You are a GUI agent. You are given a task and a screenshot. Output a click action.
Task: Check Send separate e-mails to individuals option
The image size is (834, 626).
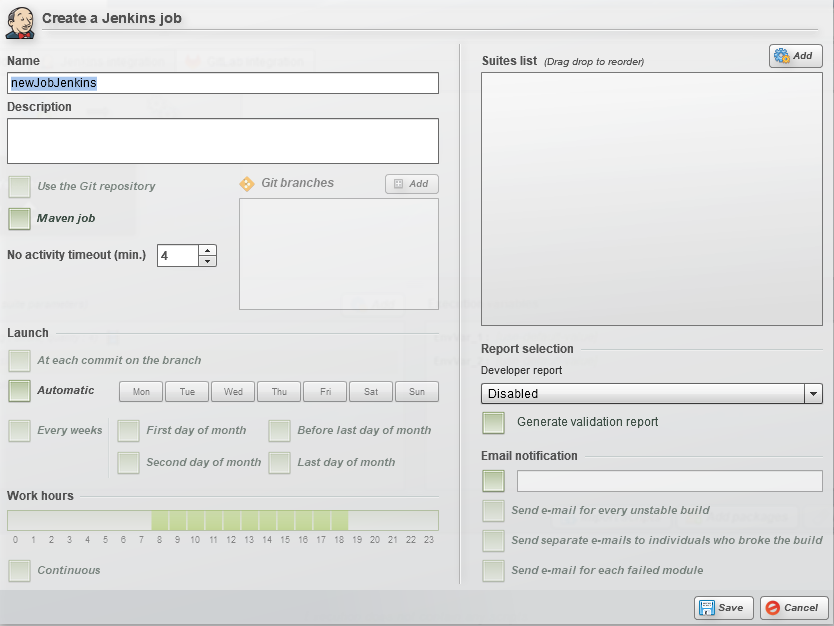[494, 541]
